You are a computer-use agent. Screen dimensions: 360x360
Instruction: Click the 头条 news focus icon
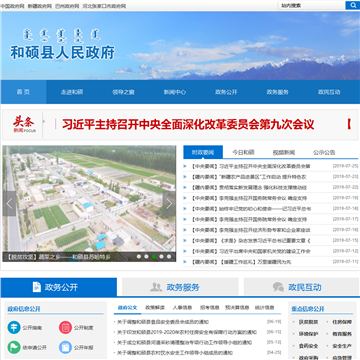(24, 124)
